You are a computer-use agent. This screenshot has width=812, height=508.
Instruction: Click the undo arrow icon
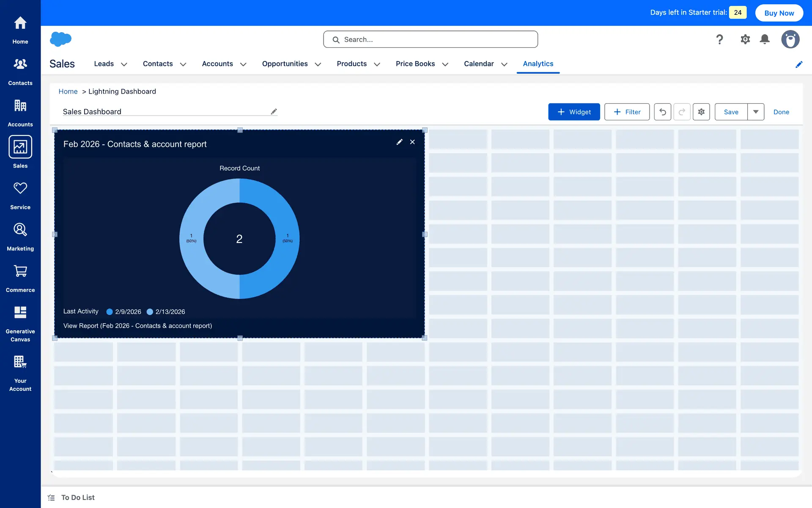(x=662, y=112)
